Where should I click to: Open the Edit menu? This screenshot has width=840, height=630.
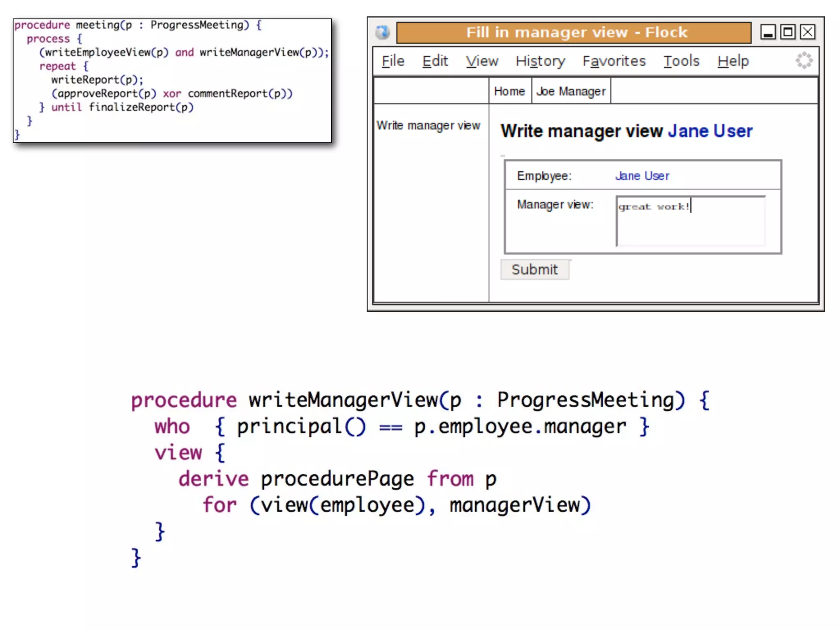point(435,61)
